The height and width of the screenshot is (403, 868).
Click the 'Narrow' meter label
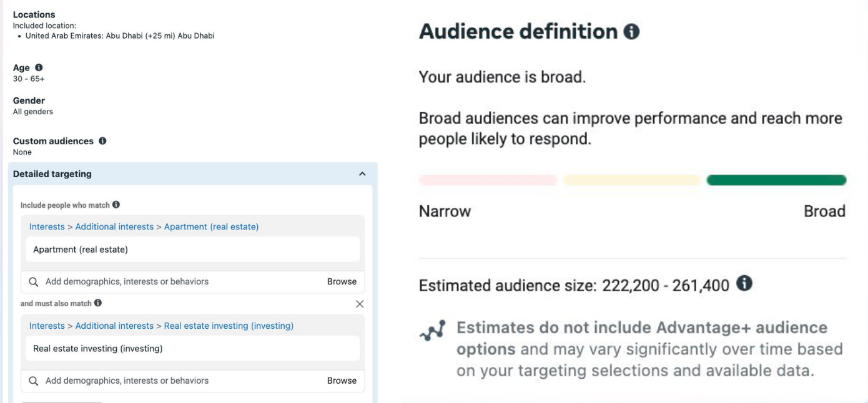tap(445, 211)
